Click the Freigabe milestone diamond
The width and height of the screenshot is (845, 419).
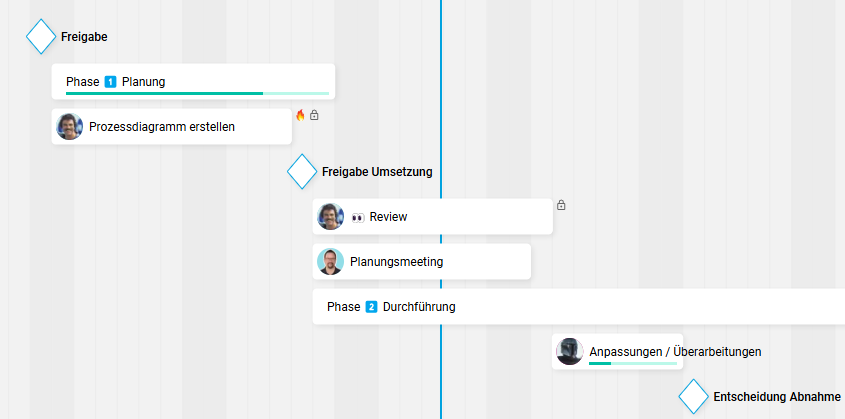point(40,37)
